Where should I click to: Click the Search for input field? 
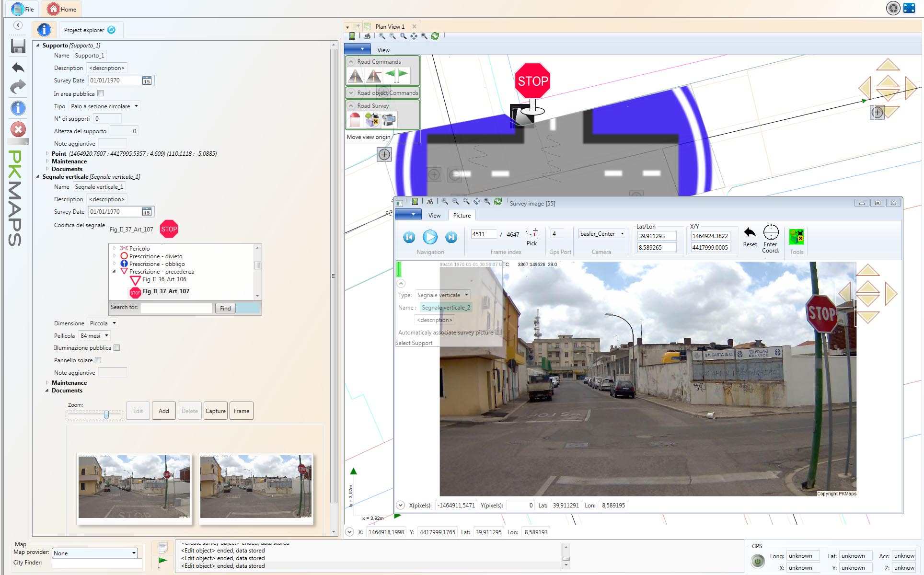(176, 308)
